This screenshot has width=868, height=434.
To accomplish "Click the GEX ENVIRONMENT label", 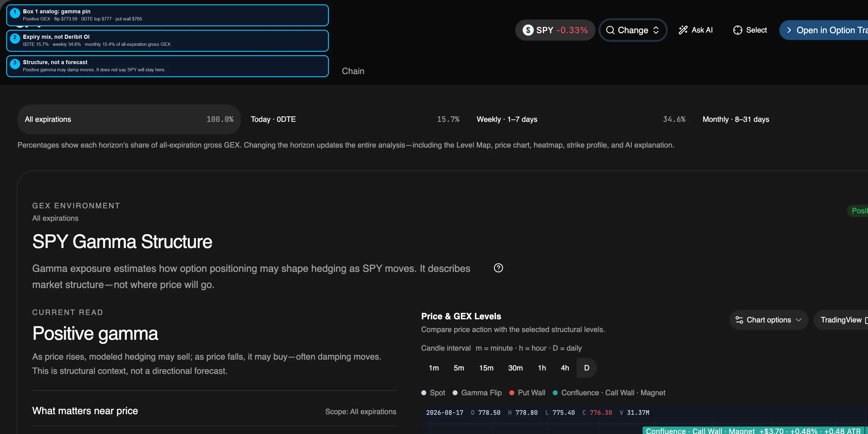I will (76, 206).
